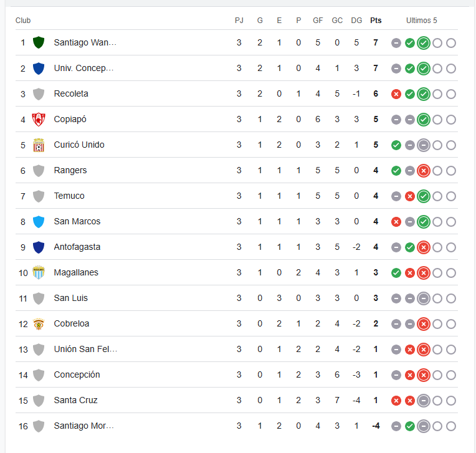This screenshot has height=453, width=476.
Task: Click San Marcos light blue shield crest
Action: [39, 222]
